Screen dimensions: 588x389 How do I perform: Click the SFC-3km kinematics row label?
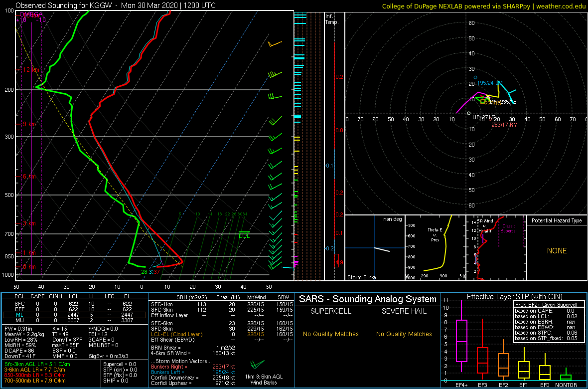(162, 309)
